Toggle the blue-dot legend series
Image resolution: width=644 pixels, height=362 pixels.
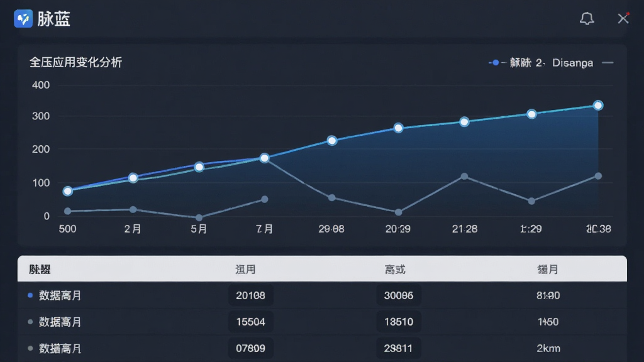click(516, 63)
